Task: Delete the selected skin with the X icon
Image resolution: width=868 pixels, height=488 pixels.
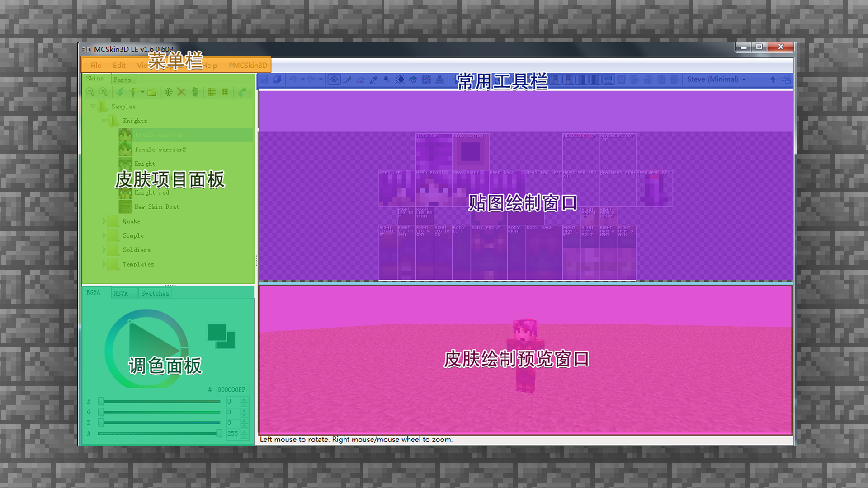Action: point(181,92)
